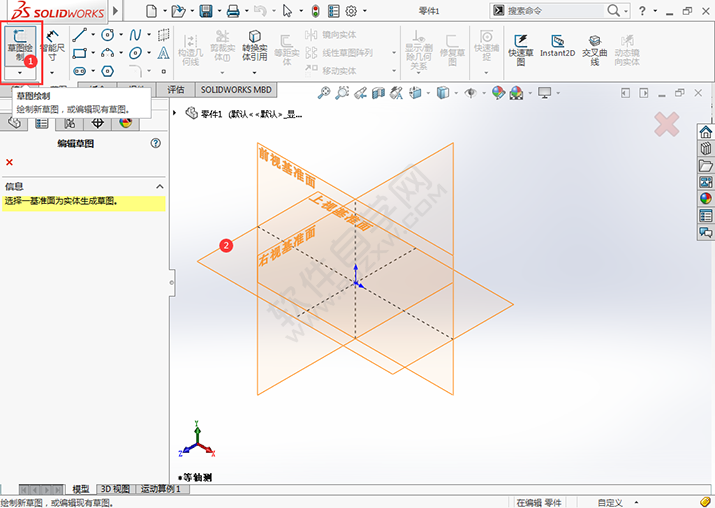
Task: Select the Line sketch tool
Action: (x=80, y=35)
